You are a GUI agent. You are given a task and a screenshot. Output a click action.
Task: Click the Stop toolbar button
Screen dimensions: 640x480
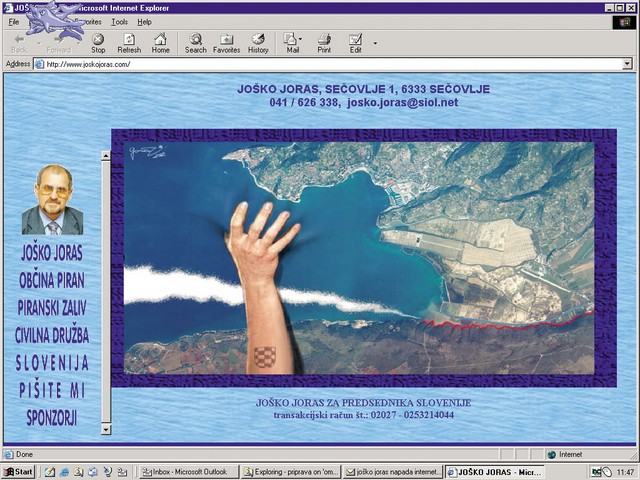pos(98,44)
